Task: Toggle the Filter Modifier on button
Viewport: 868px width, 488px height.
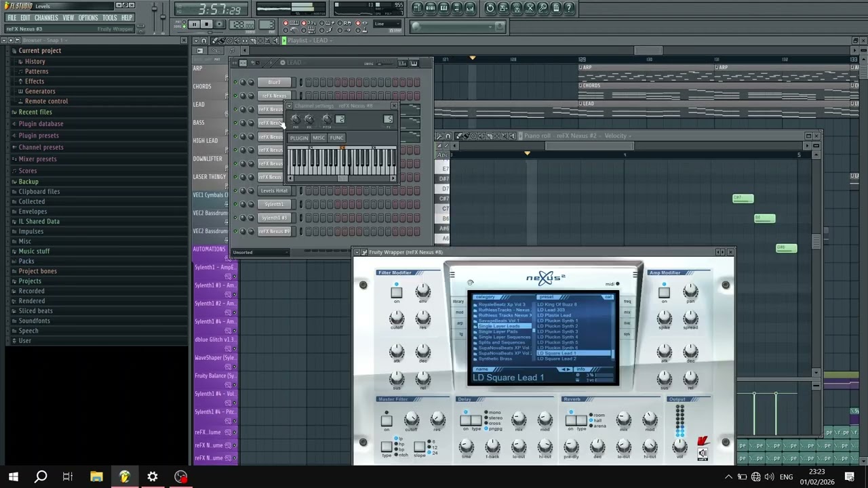Action: coord(396,293)
